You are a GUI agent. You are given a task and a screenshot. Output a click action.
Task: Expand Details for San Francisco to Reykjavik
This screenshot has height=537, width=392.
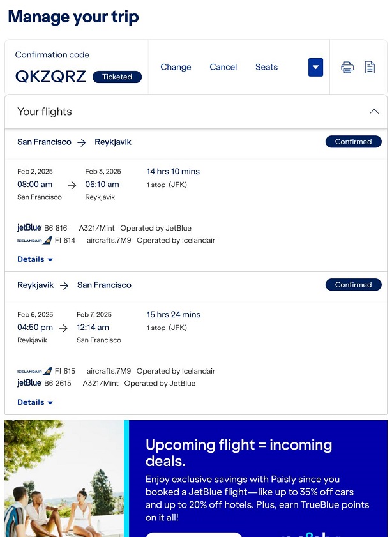35,259
